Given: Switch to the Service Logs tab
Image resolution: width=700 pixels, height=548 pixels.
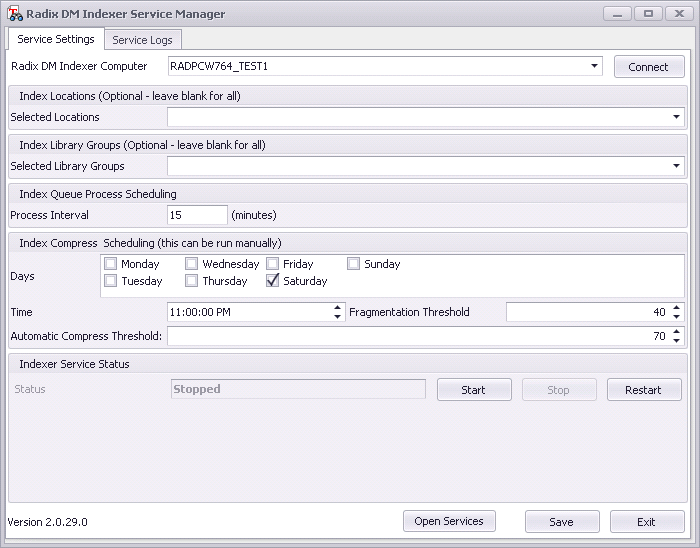Looking at the screenshot, I should [142, 40].
